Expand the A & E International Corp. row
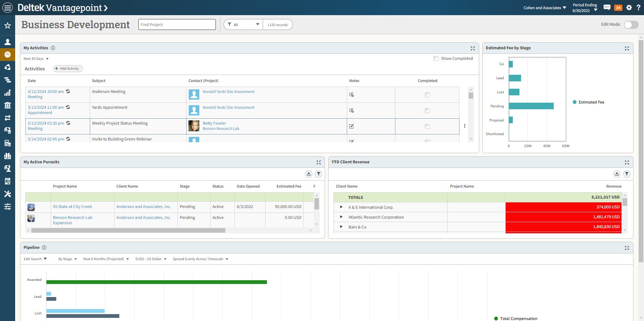 click(x=341, y=207)
